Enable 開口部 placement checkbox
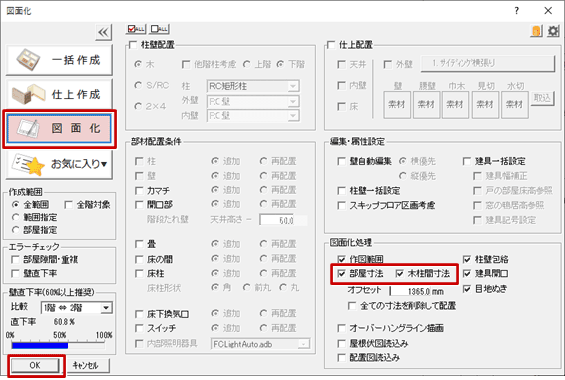The width and height of the screenshot is (565, 380). [x=139, y=205]
